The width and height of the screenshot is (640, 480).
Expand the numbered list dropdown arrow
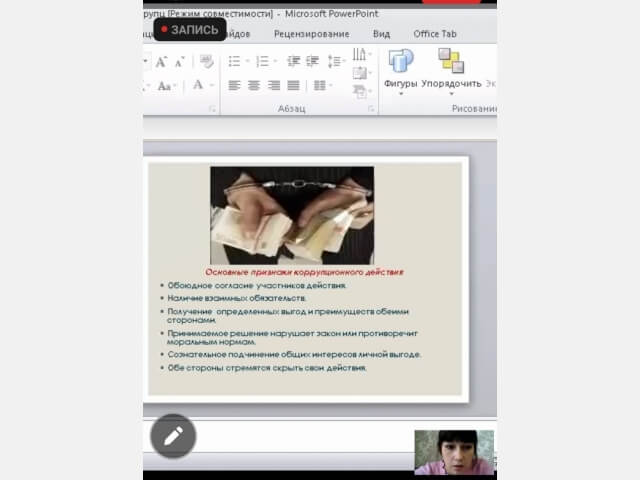pos(276,61)
